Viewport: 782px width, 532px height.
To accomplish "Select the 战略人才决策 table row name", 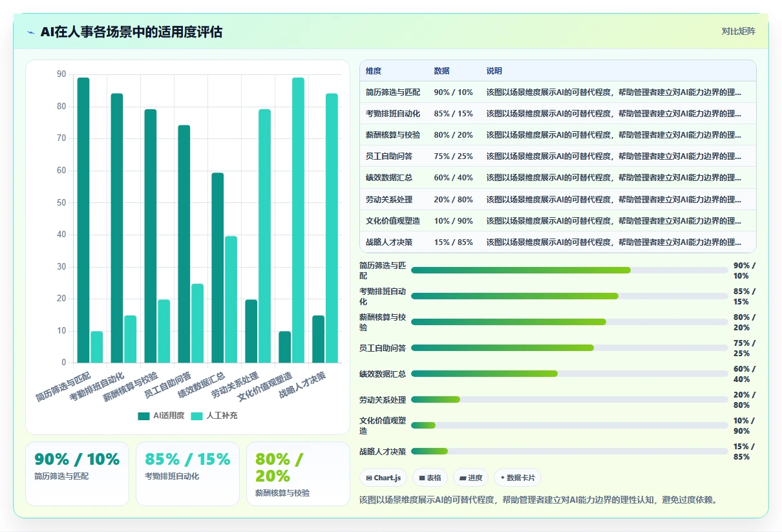I will [x=389, y=242].
